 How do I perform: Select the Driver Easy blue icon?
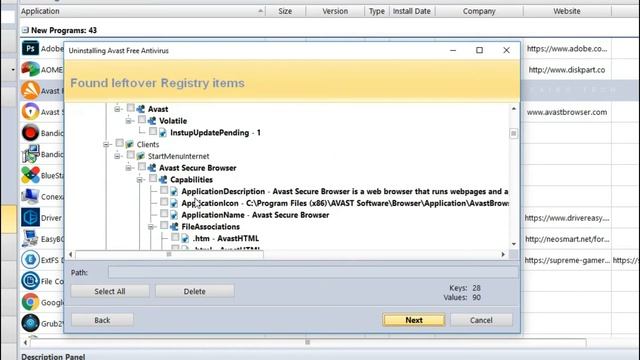[30, 218]
